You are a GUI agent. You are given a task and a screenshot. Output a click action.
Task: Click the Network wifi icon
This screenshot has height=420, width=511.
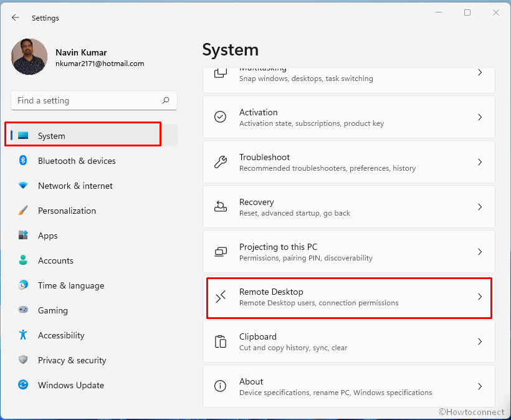coord(23,186)
